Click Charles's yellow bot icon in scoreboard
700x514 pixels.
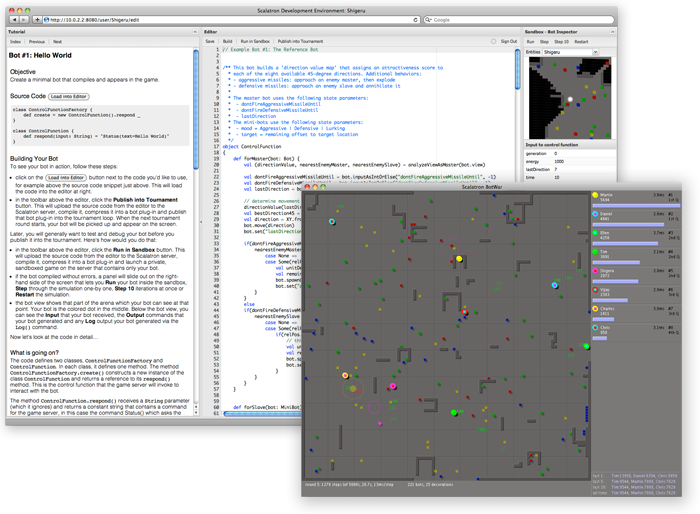[595, 309]
